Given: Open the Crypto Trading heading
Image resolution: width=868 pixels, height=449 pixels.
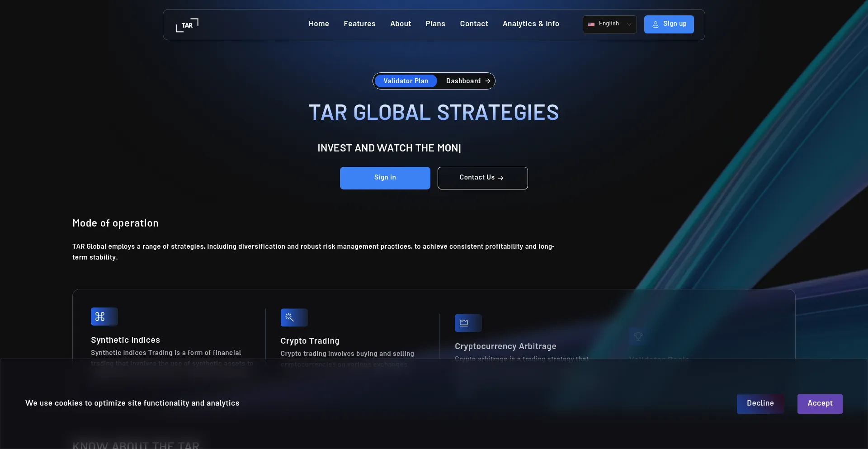Looking at the screenshot, I should (310, 341).
